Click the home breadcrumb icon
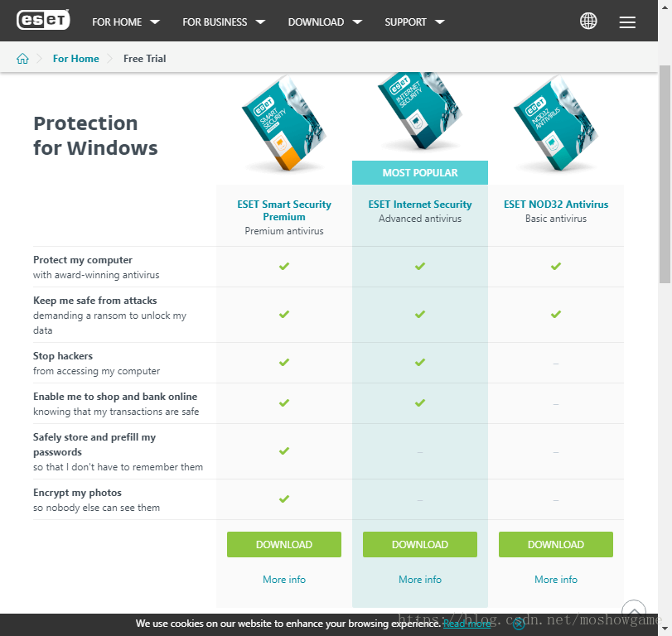Screen dimensions: 672x636 (x=22, y=59)
